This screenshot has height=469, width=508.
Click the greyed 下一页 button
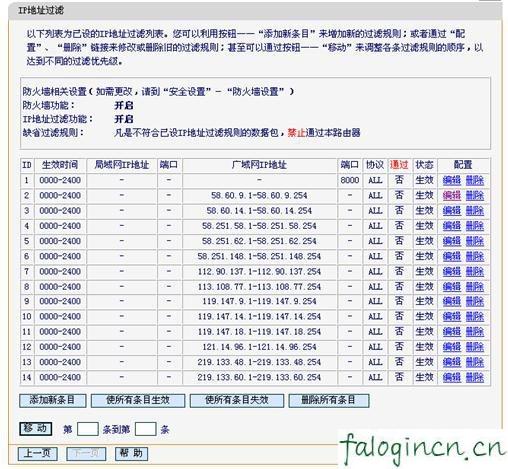[x=86, y=453]
